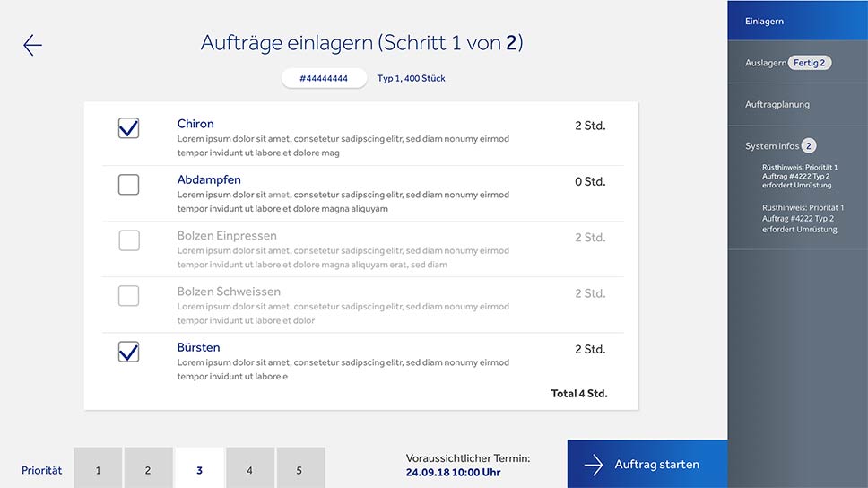The width and height of the screenshot is (868, 488).
Task: Check the Abdampfen checkbox
Action: coord(128,185)
